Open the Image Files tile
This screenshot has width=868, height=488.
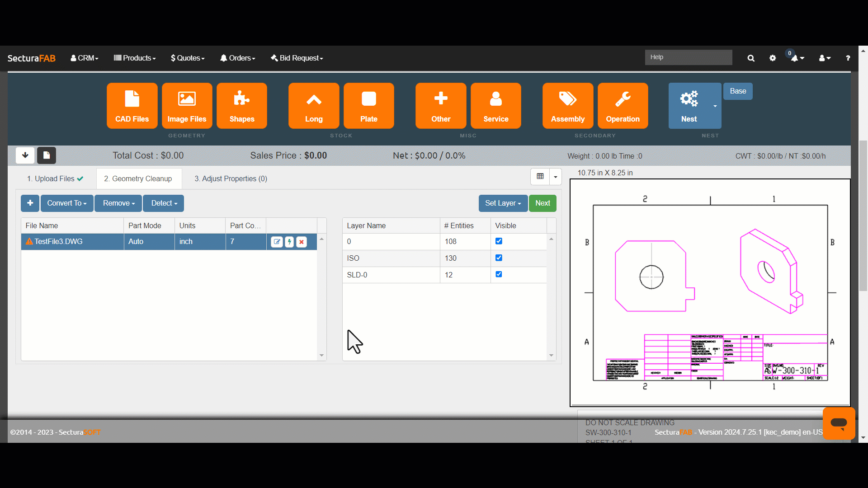pyautogui.click(x=187, y=106)
